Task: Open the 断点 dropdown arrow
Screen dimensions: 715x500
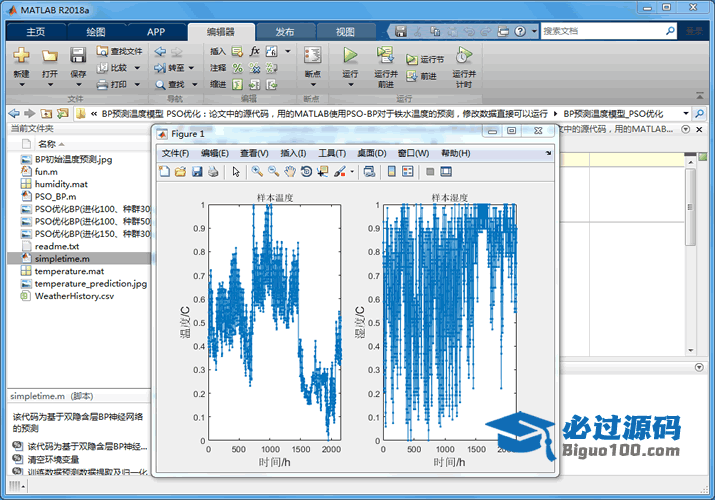Action: (313, 85)
